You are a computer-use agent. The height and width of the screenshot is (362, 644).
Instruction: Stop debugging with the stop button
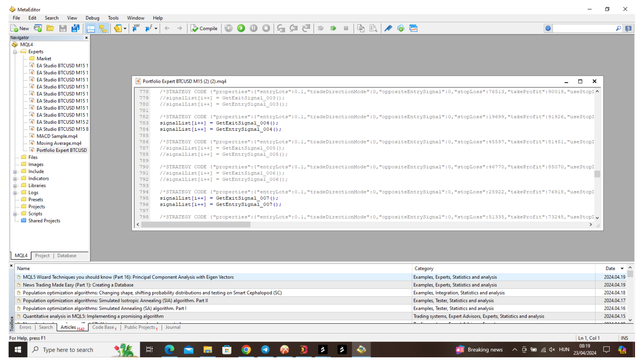coord(266,28)
